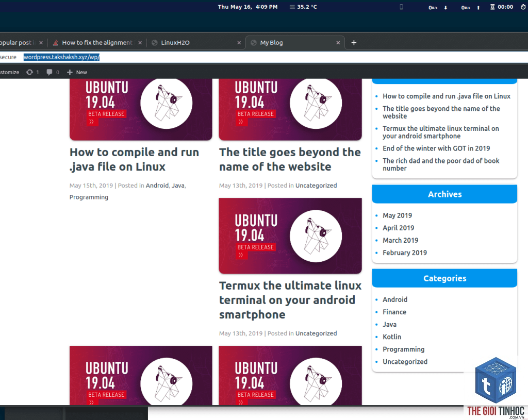The height and width of the screenshot is (420, 528).
Task: Open the Customize admin bar item
Action: coord(10,72)
